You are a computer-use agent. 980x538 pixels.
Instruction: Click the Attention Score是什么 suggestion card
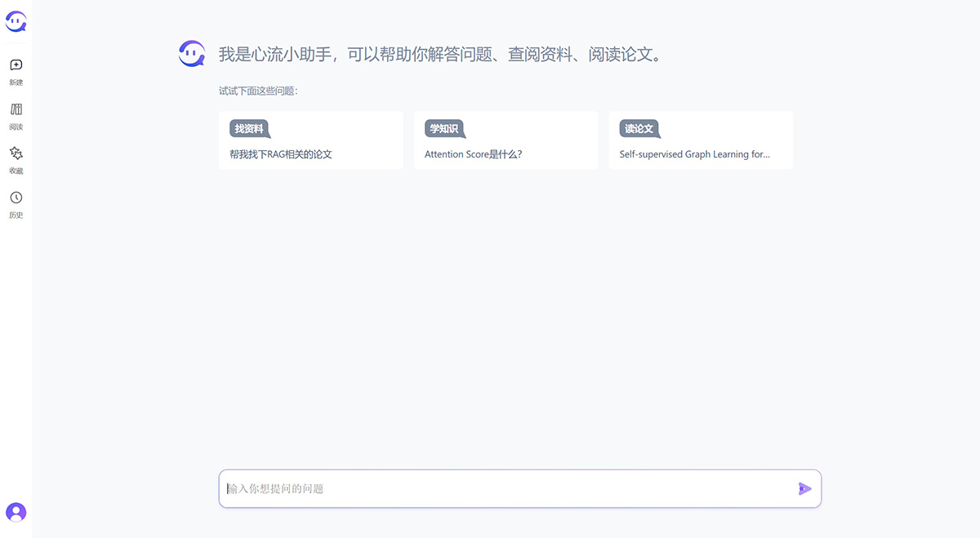click(x=506, y=153)
